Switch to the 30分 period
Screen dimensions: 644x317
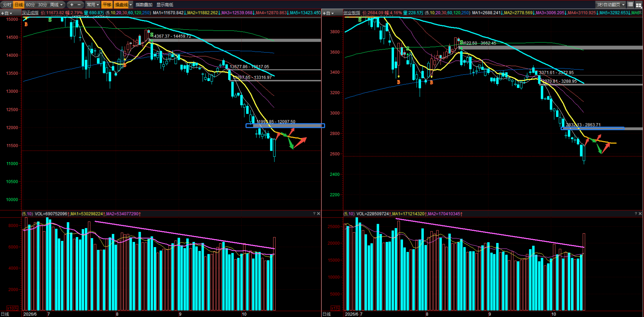[x=42, y=5]
